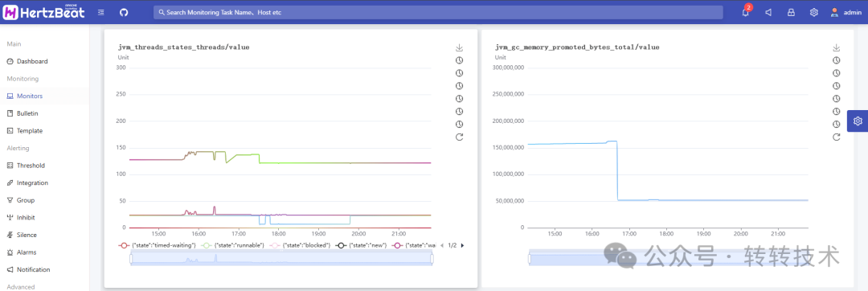Collapse the sidebar with menu fold icon
This screenshot has height=291, width=868.
tap(100, 12)
